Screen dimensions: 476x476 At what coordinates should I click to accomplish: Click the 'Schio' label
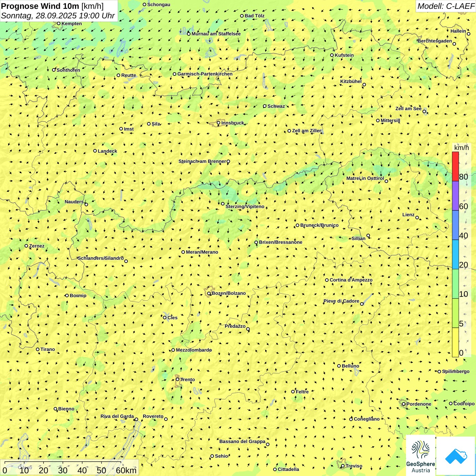pos(221,456)
